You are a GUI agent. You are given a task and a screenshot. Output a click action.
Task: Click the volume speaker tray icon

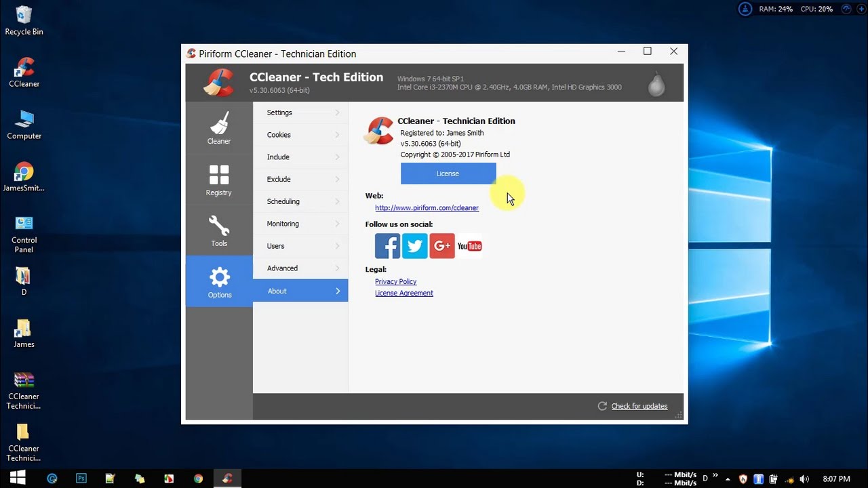[804, 479]
